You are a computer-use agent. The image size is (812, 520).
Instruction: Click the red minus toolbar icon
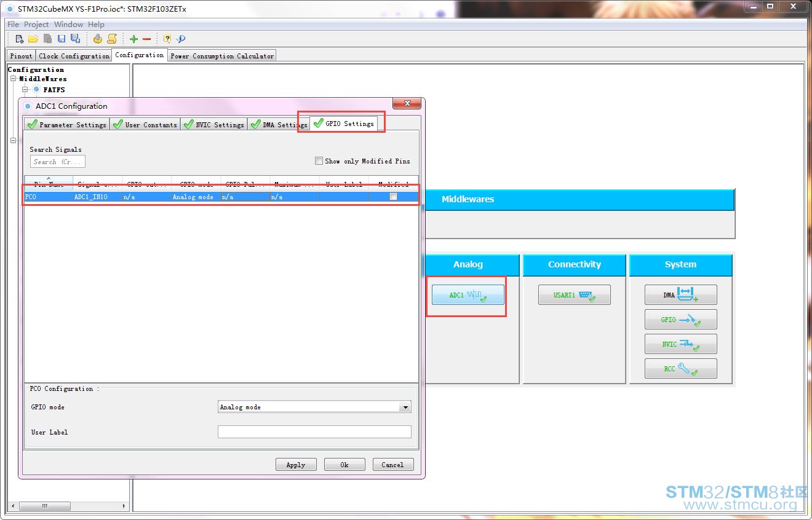(x=146, y=39)
